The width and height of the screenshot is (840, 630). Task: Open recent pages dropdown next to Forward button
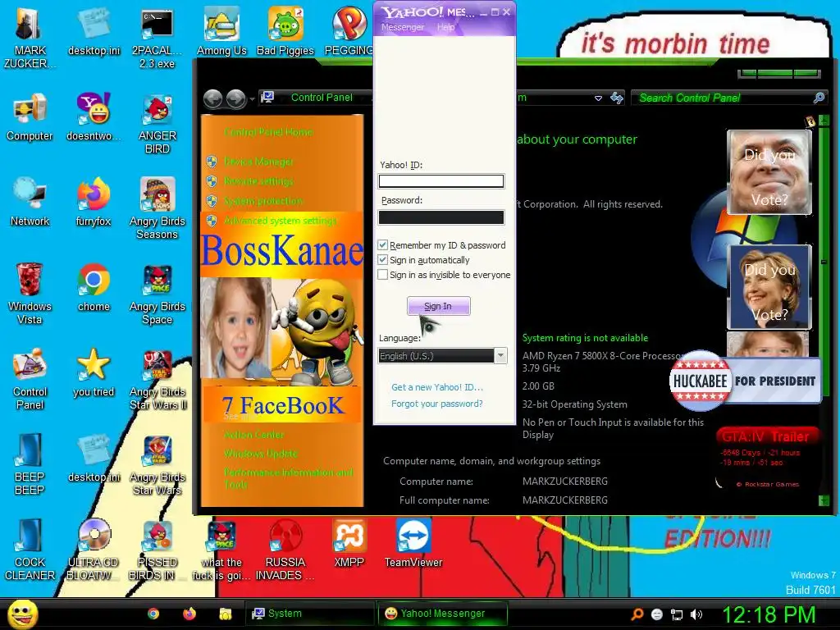pos(253,99)
